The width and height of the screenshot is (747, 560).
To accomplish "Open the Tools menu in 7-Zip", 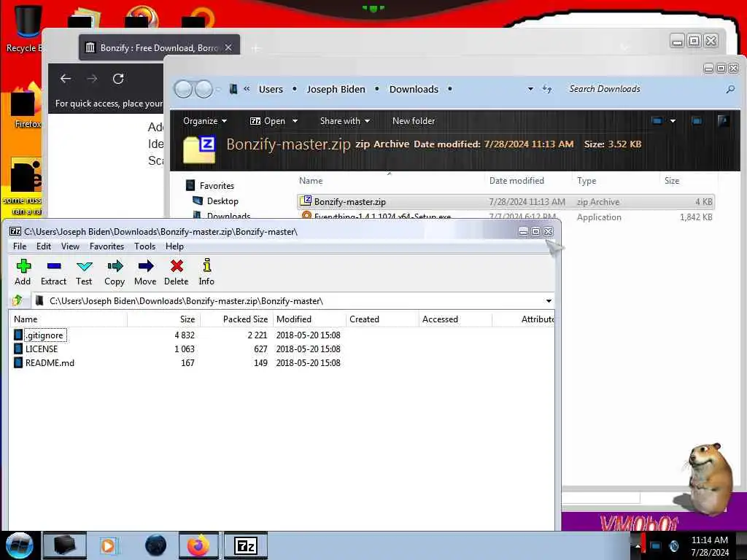I will [145, 246].
